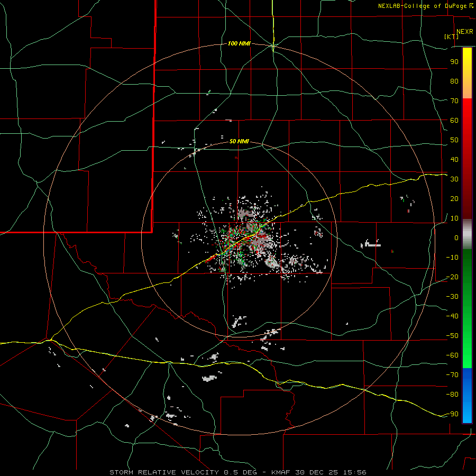
Task: Click the -20 value on the velocity scale
Action: click(x=452, y=277)
